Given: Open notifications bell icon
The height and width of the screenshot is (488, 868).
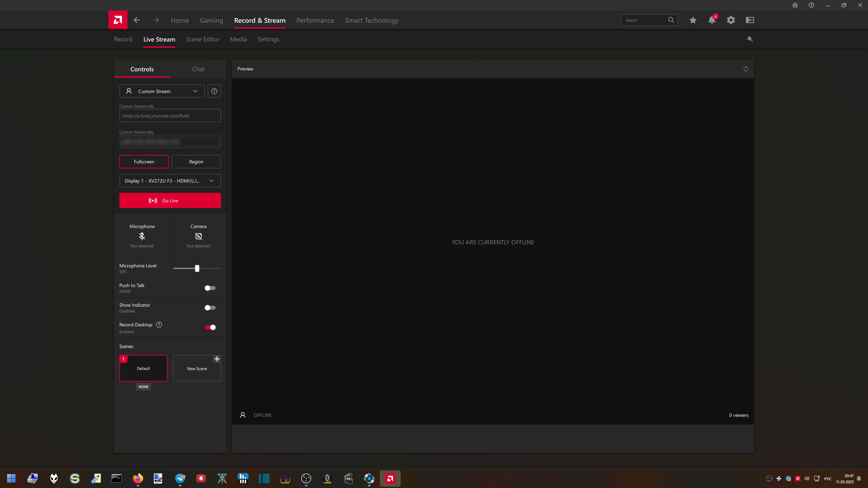Looking at the screenshot, I should click(x=712, y=20).
